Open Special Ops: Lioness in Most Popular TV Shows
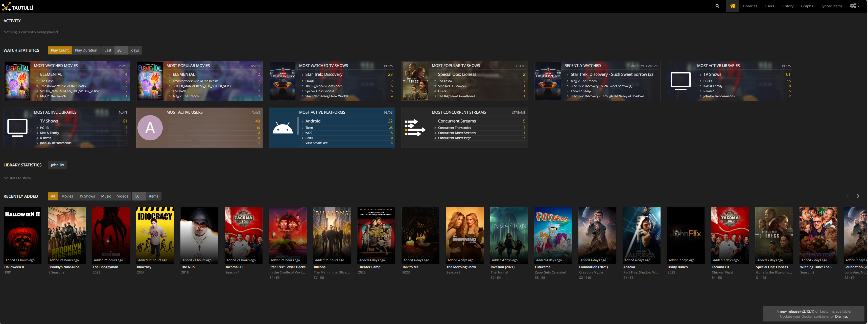 coord(457,74)
